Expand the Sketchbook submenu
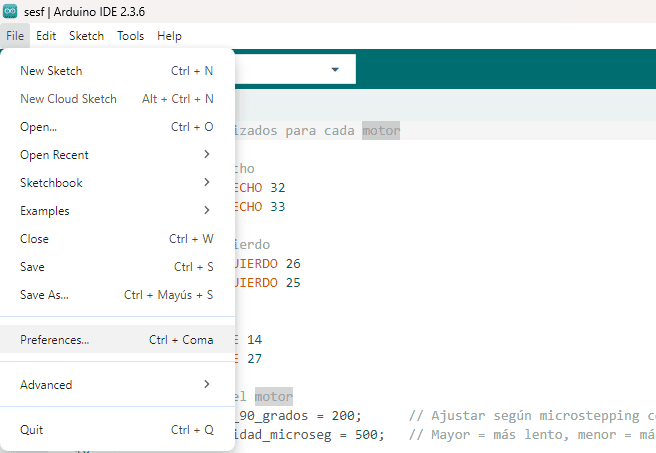 116,183
